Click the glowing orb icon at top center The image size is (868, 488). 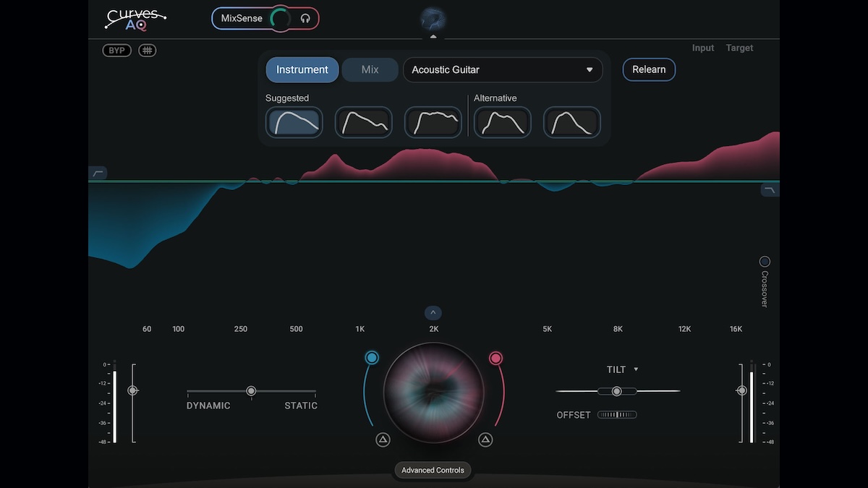click(x=433, y=19)
